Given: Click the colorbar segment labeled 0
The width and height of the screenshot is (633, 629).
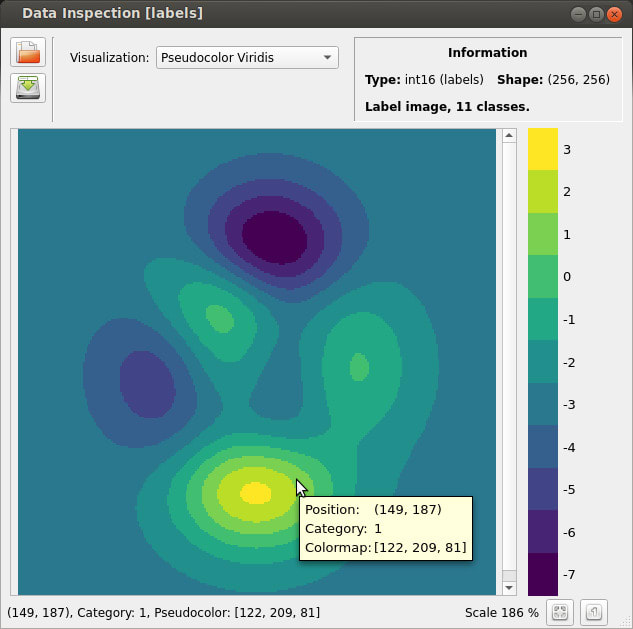Looking at the screenshot, I should [543, 277].
